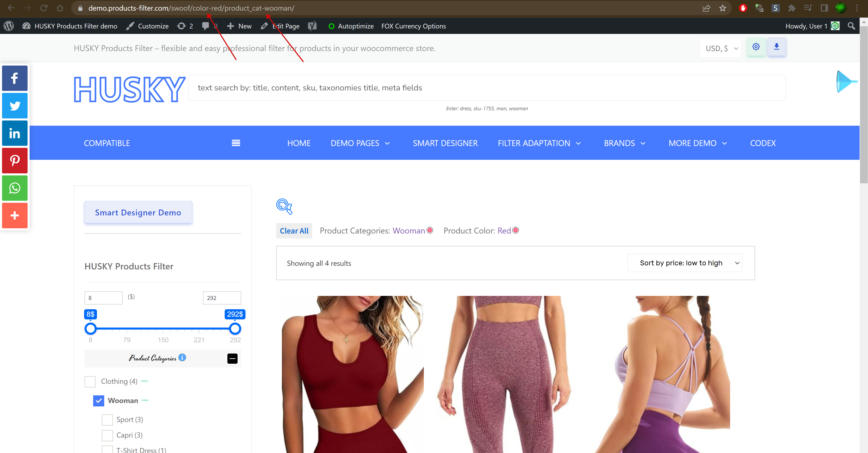Click the browser address bar URL
Screen dimensions: 868x453
191,8
